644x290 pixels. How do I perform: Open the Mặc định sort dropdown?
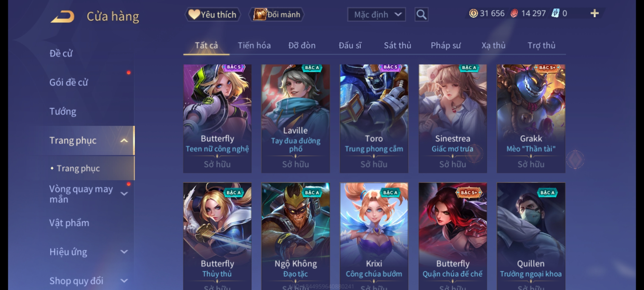click(376, 15)
